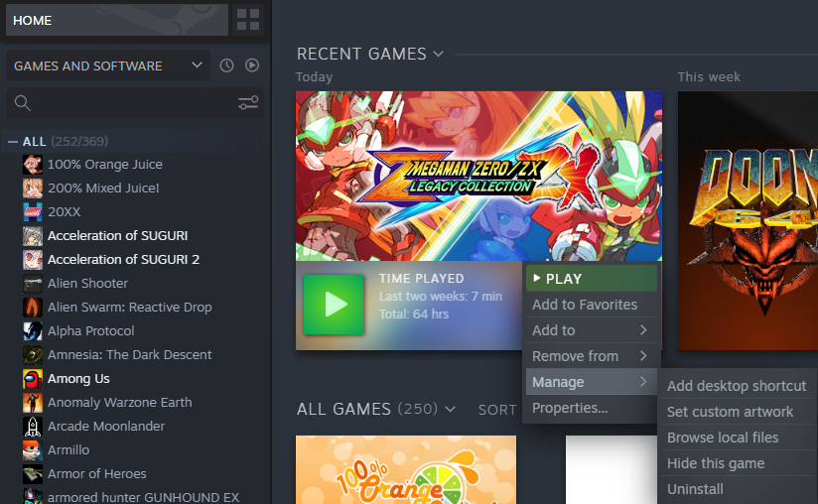
Task: Click Armor of Heroes tank icon
Action: coord(33,474)
